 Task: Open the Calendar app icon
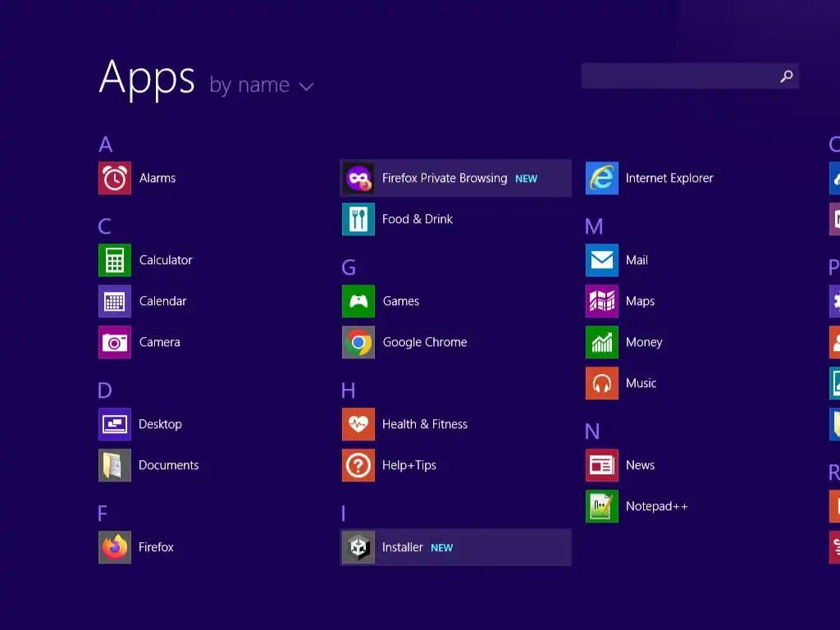[115, 301]
